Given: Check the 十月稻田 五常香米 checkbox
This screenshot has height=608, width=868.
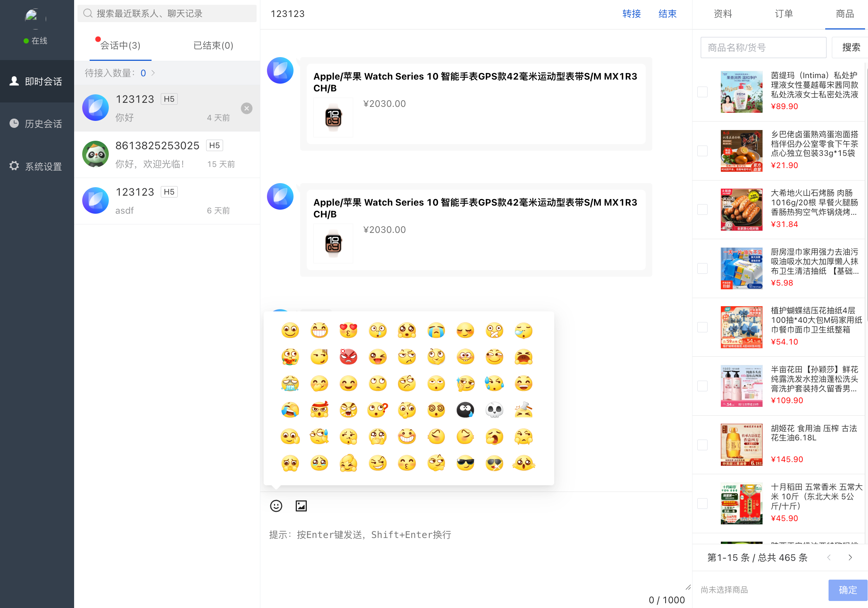Looking at the screenshot, I should pos(702,503).
